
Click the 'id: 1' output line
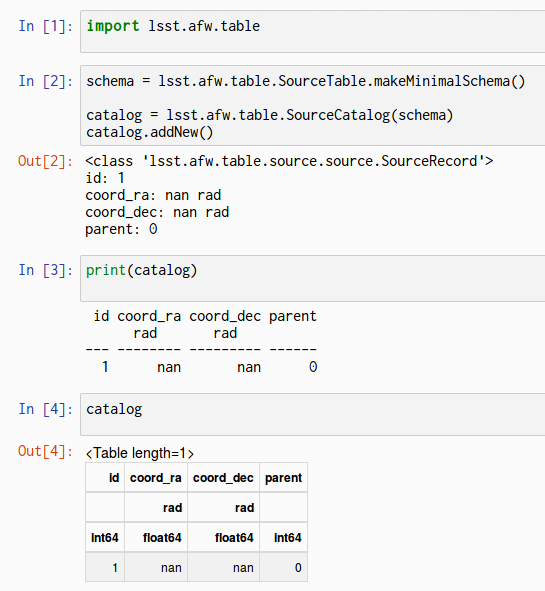click(105, 178)
